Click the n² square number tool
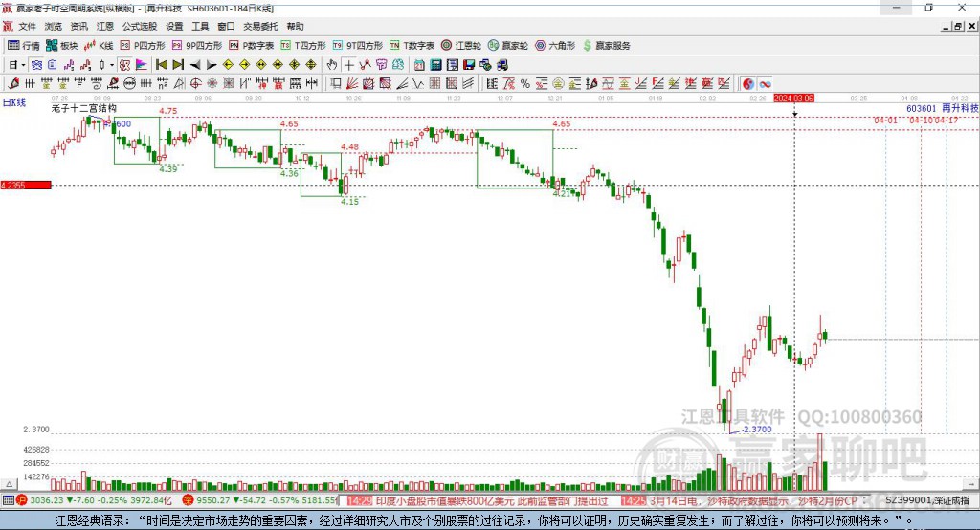The image size is (980, 530). click(x=163, y=84)
